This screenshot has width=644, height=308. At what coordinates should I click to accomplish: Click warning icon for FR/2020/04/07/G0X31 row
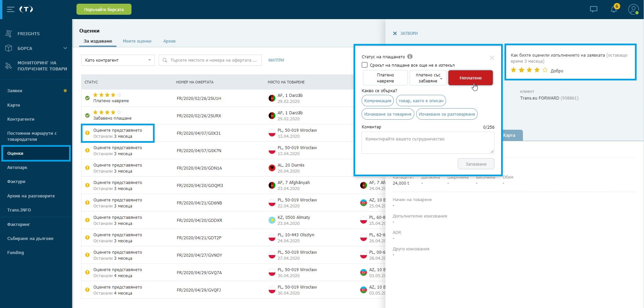pos(87,133)
